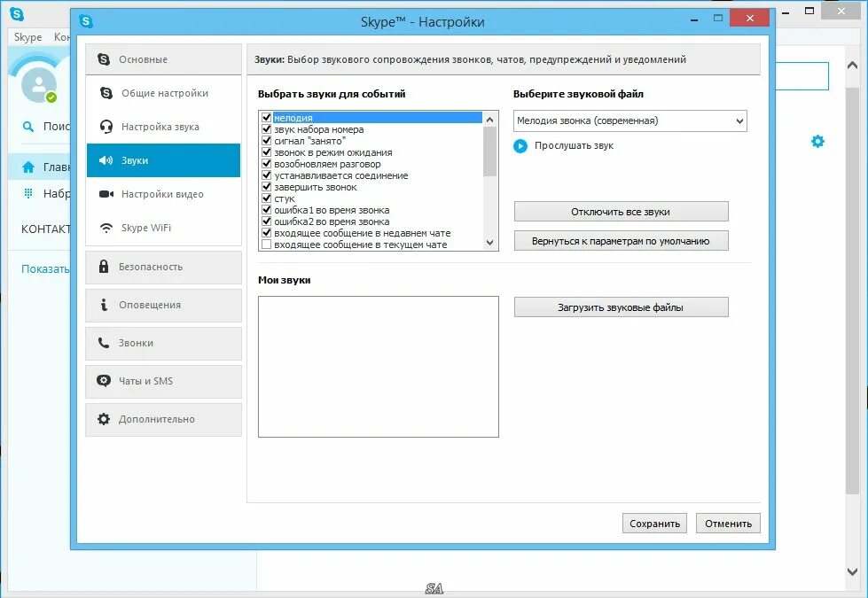Click the dial pad icon in Skype main window
This screenshot has width=868, height=598.
coord(27,193)
